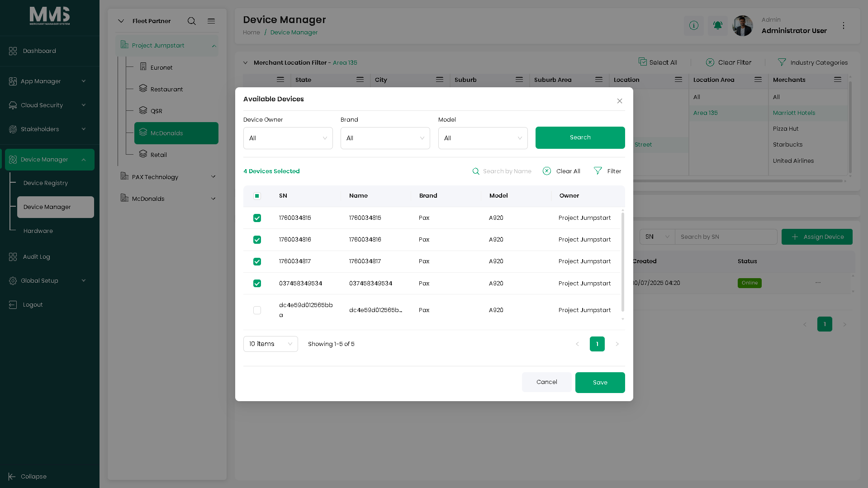The width and height of the screenshot is (868, 488).
Task: Click the Logout icon
Action: coord(13,305)
